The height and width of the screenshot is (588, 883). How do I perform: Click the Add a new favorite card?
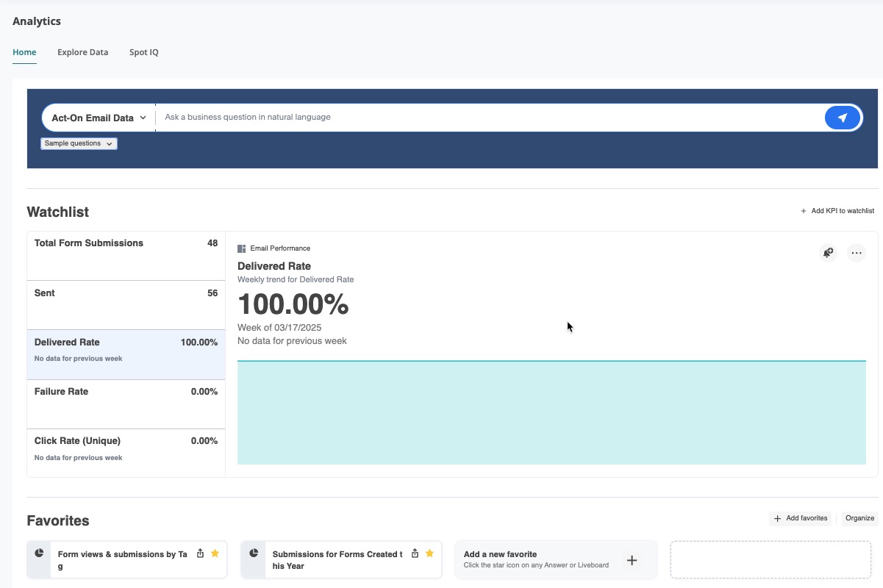click(556, 560)
